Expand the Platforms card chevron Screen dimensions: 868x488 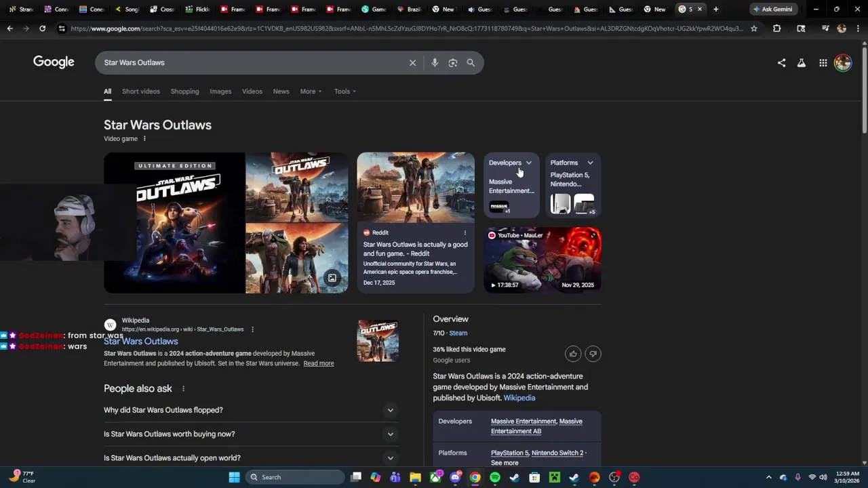pos(590,163)
